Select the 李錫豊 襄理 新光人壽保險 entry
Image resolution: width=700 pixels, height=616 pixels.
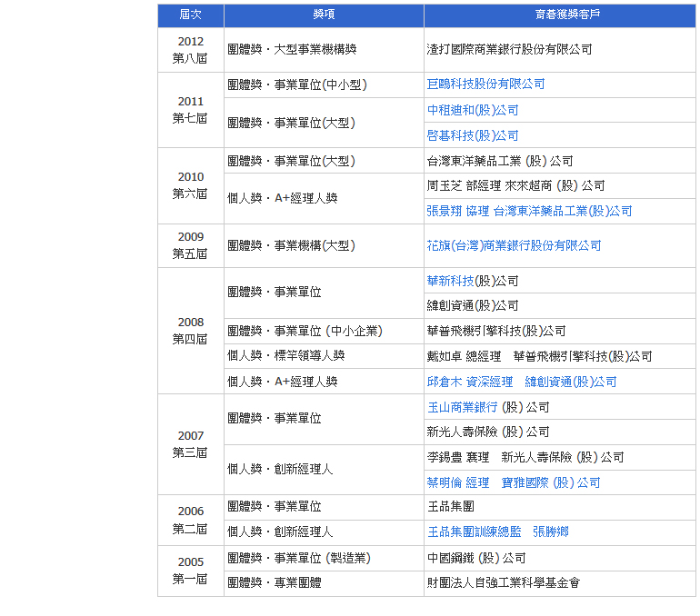(x=525, y=457)
